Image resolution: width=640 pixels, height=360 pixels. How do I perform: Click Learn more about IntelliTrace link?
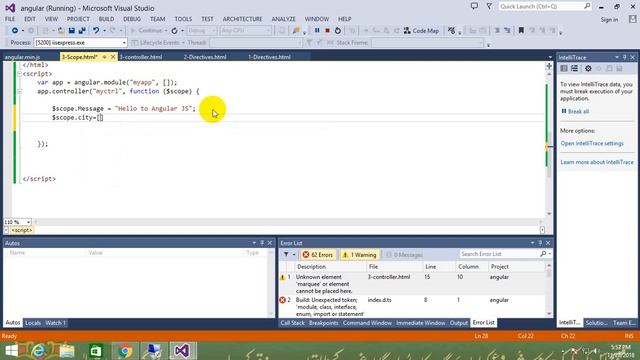tap(597, 162)
